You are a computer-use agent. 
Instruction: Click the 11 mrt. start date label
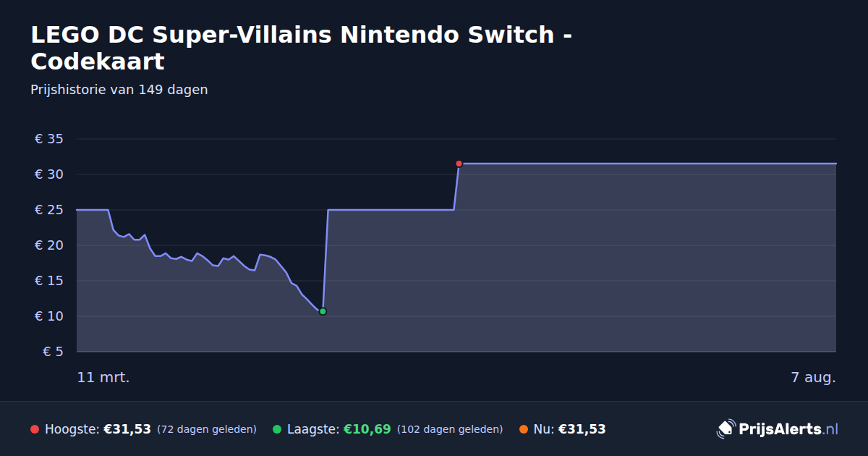click(x=103, y=377)
